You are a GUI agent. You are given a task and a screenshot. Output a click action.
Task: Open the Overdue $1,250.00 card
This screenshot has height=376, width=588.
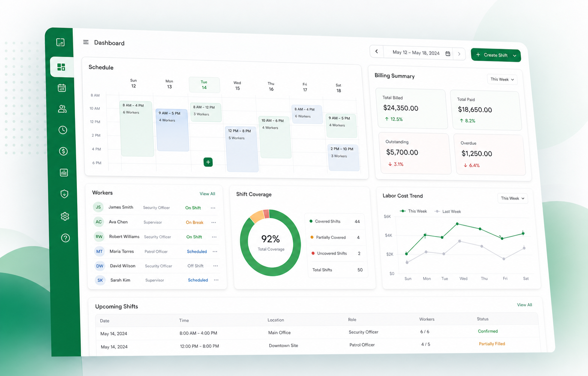[490, 154]
